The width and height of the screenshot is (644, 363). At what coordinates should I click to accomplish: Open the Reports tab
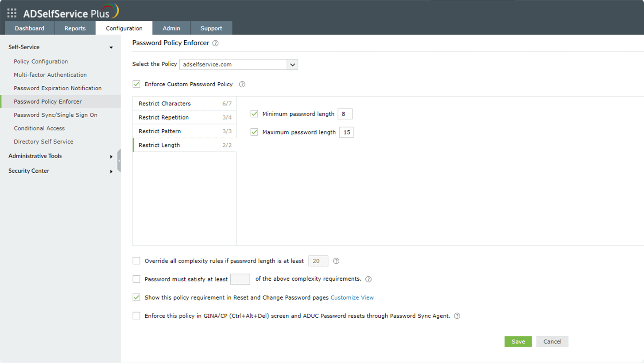75,28
